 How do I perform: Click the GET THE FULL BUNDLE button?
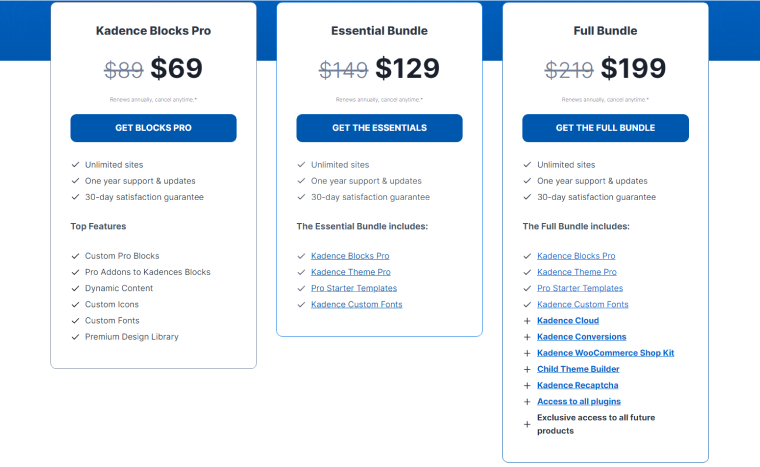[605, 128]
